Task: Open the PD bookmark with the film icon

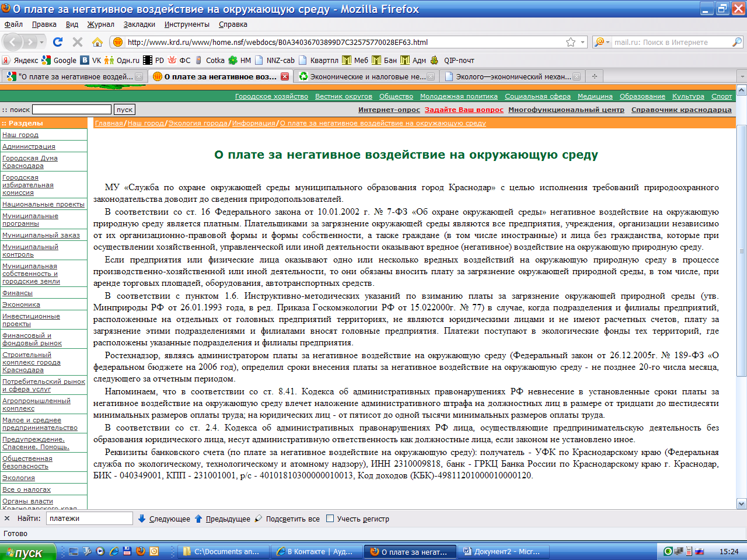Action: (154, 60)
